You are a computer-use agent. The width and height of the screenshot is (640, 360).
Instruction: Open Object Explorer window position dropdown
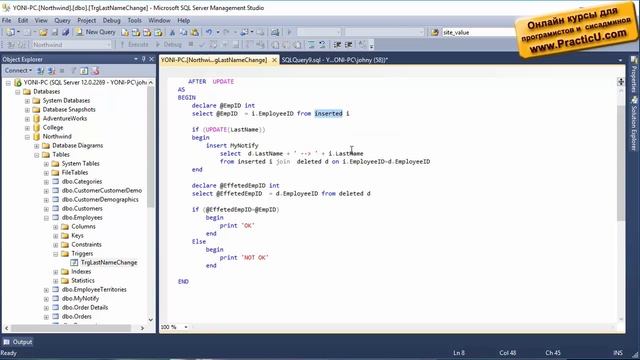[136, 59]
